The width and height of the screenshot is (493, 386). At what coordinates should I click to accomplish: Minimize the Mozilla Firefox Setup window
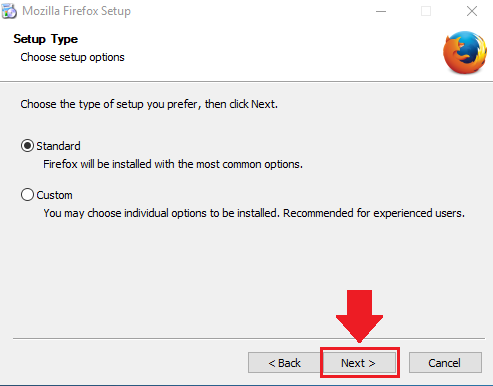pyautogui.click(x=381, y=11)
